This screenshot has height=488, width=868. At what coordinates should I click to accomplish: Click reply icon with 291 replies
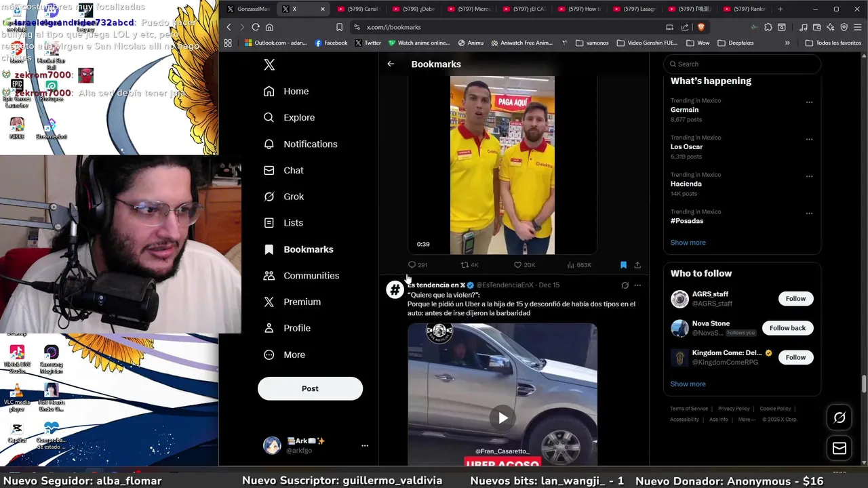pos(412,265)
